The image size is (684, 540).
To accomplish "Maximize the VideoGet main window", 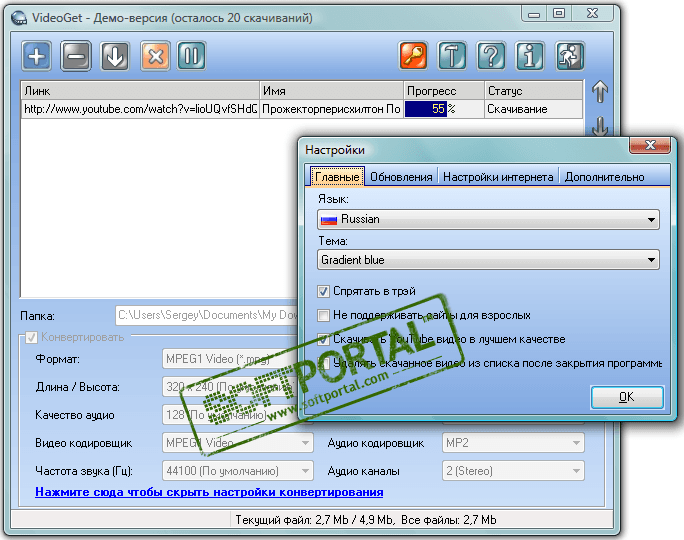I will [559, 14].
